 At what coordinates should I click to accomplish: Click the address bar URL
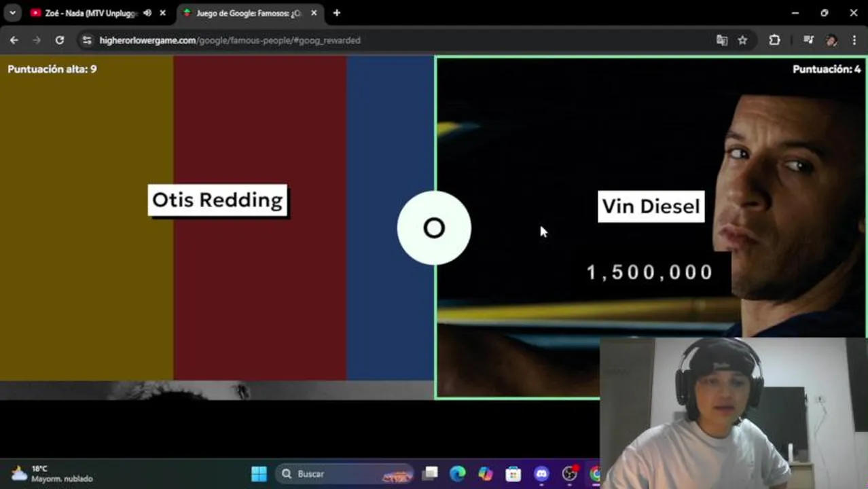click(230, 40)
